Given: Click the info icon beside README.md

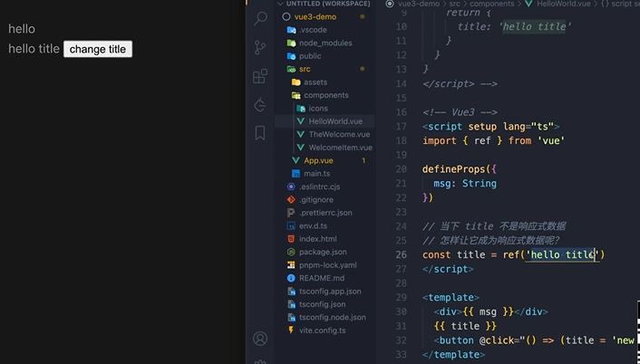Looking at the screenshot, I should click(x=291, y=278).
